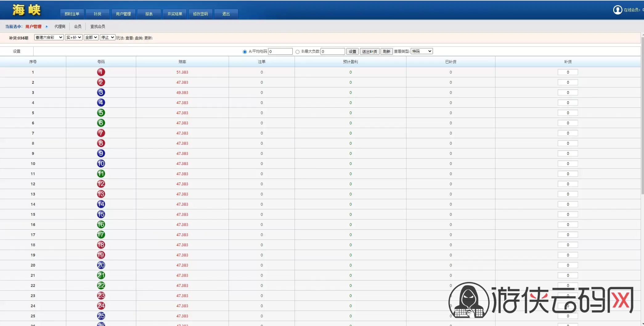Click the B:最大负数 value input field
The width and height of the screenshot is (644, 326).
[333, 51]
